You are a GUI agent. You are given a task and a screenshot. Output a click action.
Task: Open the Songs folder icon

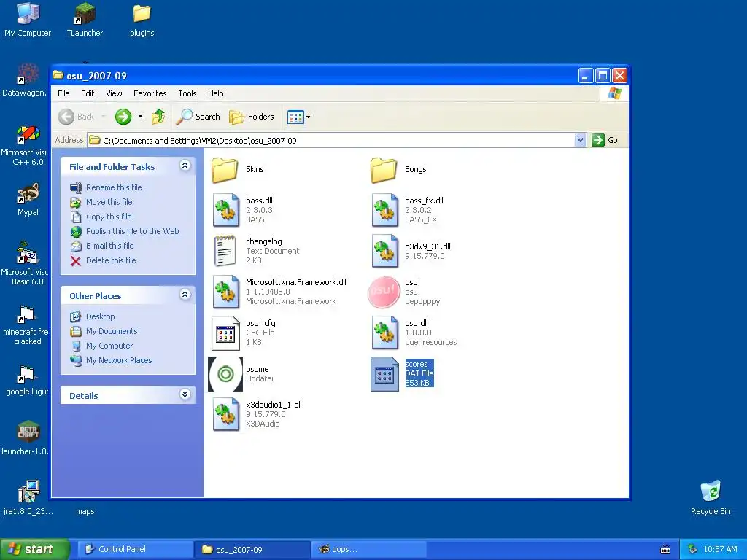[384, 170]
